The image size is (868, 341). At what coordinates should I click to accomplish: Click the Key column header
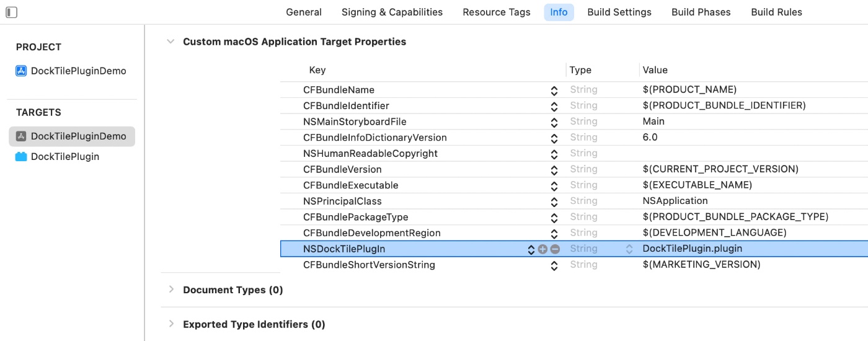(x=317, y=70)
